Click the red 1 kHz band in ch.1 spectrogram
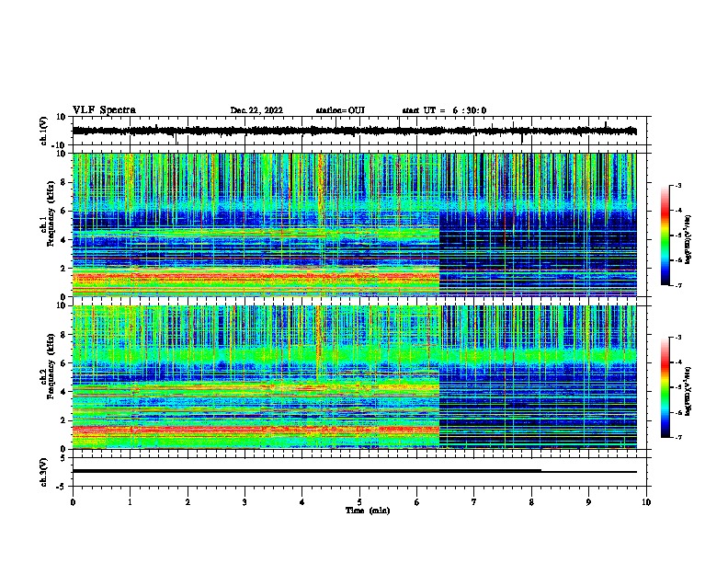Image resolution: width=728 pixels, height=563 pixels. tap(256, 279)
